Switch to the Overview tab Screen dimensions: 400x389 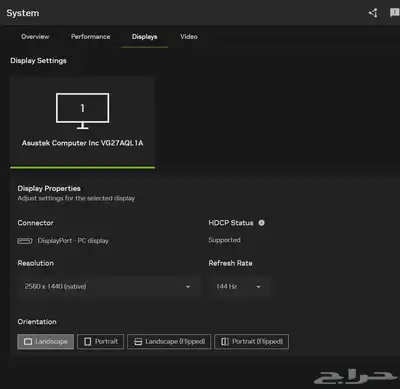pyautogui.click(x=35, y=37)
